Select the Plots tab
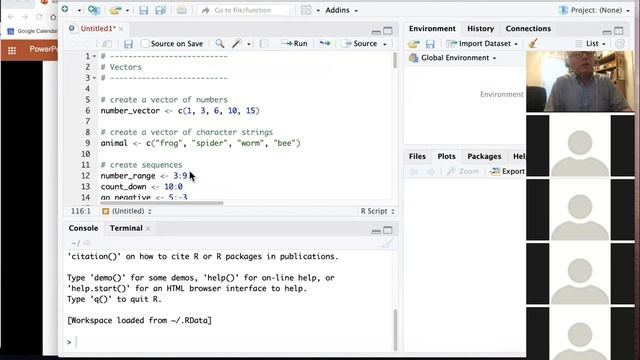The height and width of the screenshot is (360, 640). pyautogui.click(x=446, y=156)
